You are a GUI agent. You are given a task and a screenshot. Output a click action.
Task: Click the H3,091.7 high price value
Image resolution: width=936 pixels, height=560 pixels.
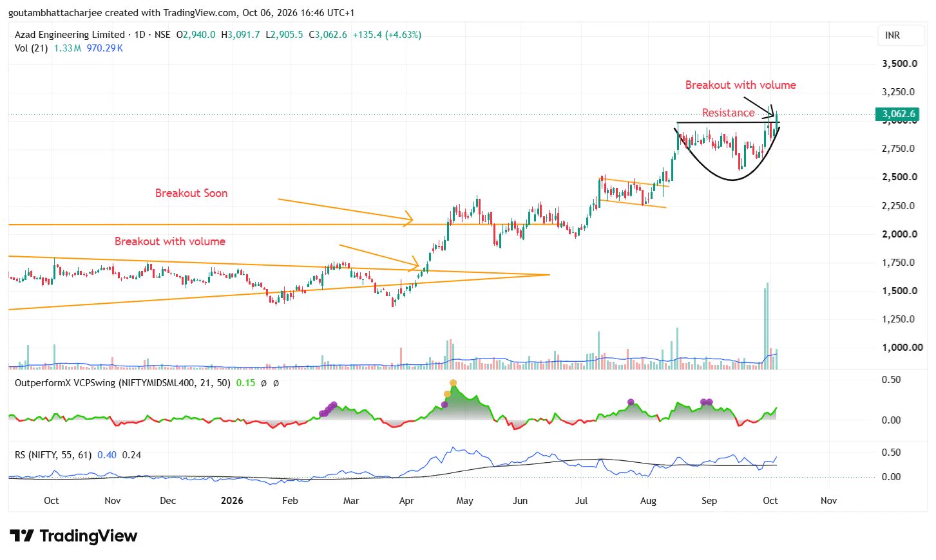[240, 35]
